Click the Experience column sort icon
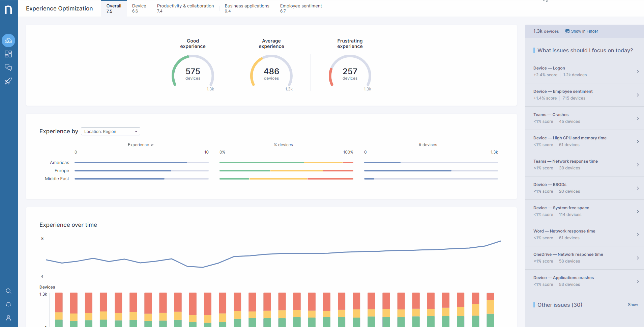 point(153,145)
